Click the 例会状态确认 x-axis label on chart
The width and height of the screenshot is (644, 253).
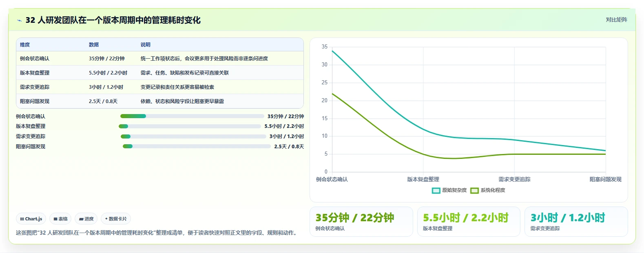pyautogui.click(x=332, y=179)
